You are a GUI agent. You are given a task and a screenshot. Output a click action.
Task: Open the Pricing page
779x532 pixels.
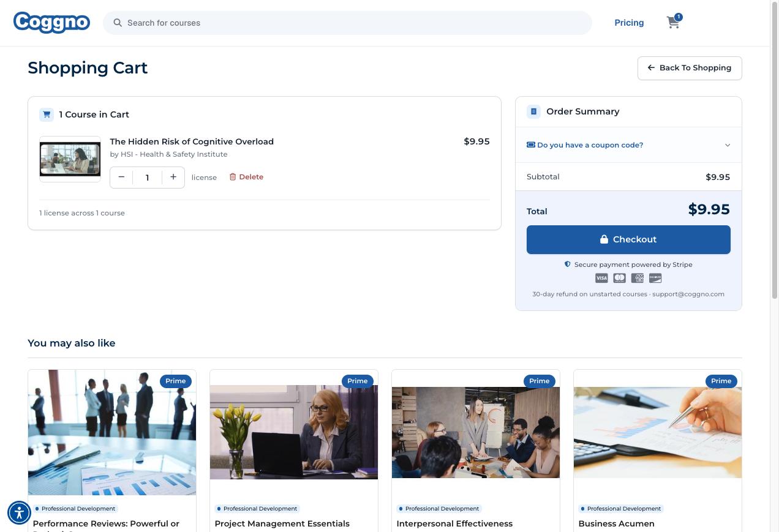coord(629,23)
